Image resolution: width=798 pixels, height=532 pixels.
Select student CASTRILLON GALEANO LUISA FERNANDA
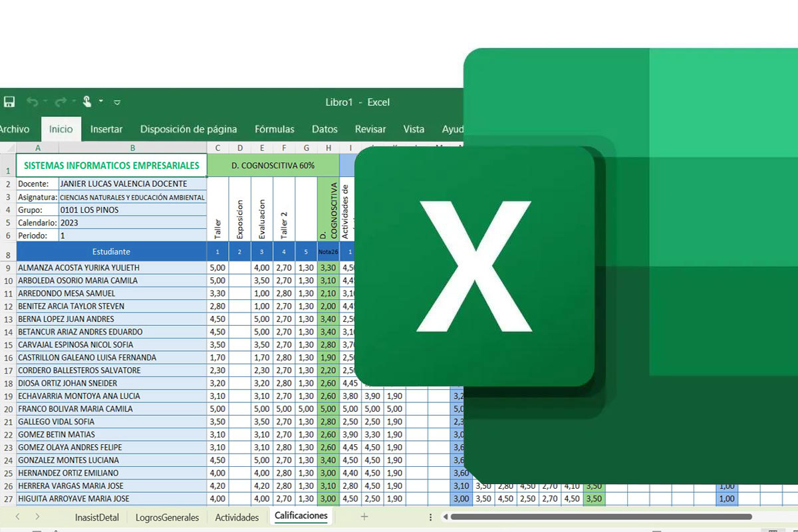[112, 357]
